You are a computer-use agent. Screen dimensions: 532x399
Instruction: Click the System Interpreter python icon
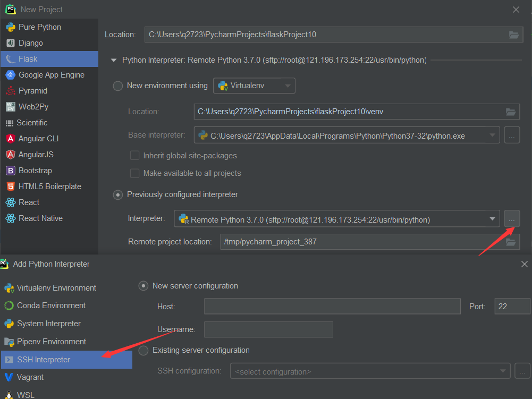coord(9,324)
